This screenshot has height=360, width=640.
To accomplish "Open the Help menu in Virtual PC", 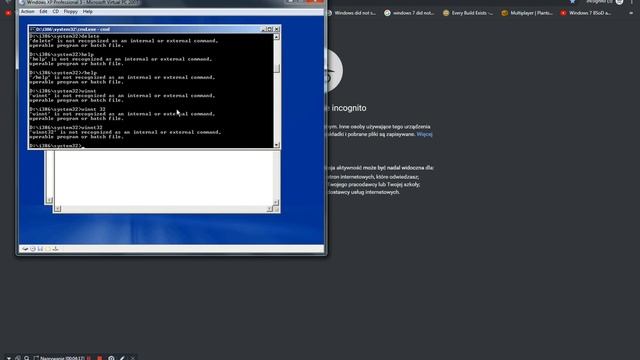I will tap(87, 11).
